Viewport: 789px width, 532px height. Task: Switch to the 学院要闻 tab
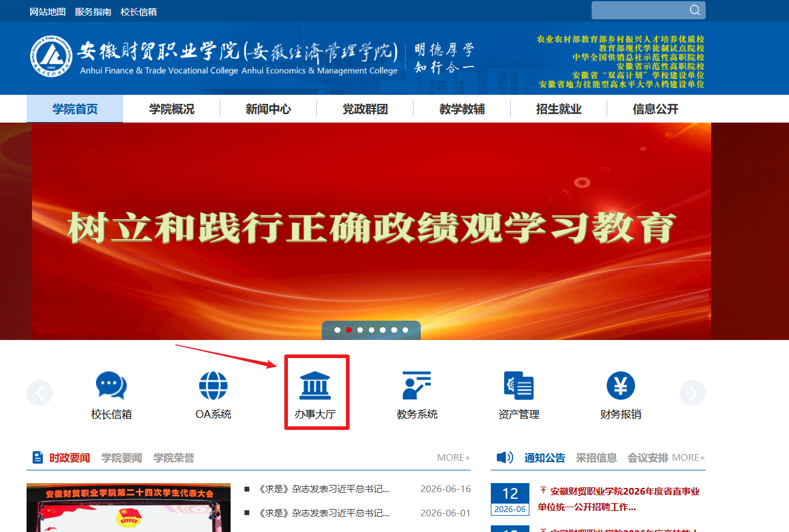122,458
